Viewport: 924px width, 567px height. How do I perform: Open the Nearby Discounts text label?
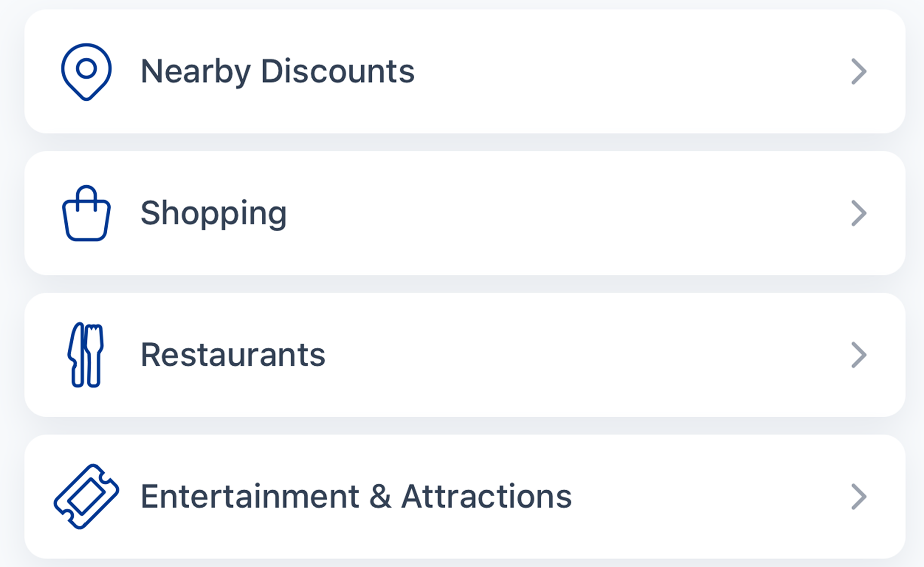point(277,71)
